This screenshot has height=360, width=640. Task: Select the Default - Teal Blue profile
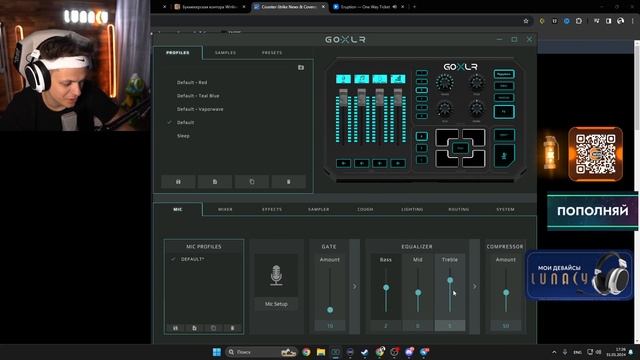pyautogui.click(x=198, y=96)
